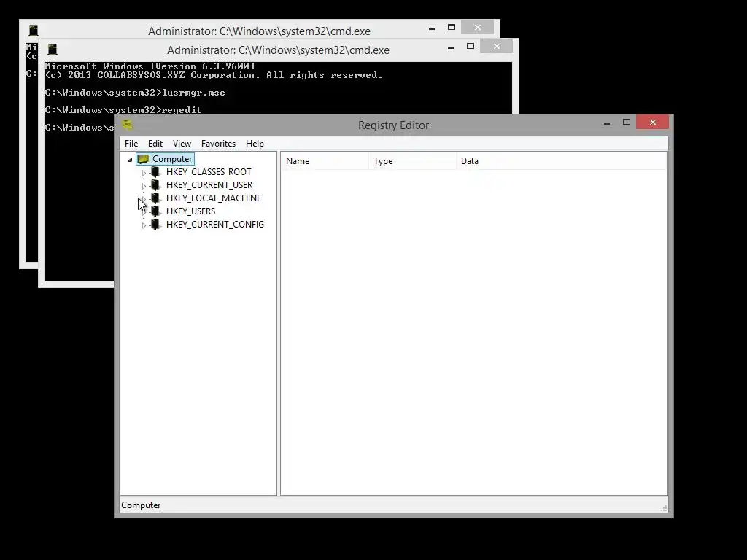Viewport: 747px width, 560px height.
Task: Click the 'regedit' command line in cmd
Action: pyautogui.click(x=182, y=110)
